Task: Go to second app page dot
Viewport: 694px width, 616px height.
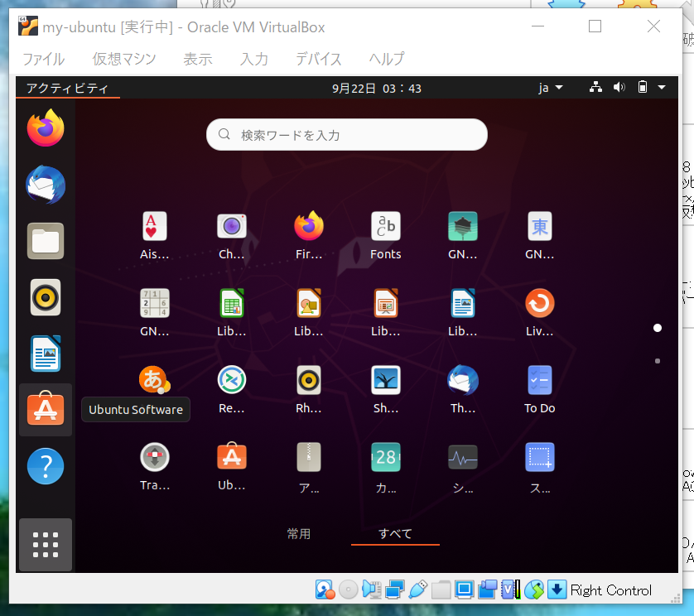Action: coord(658,361)
